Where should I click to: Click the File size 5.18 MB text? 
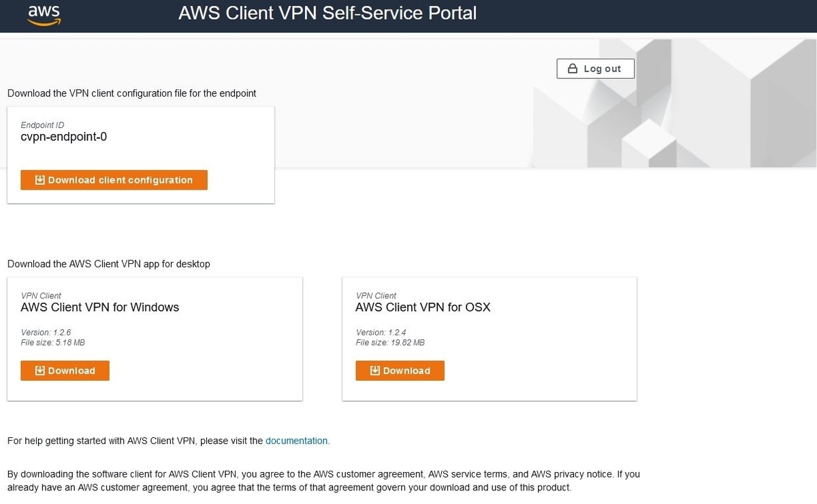(x=53, y=343)
